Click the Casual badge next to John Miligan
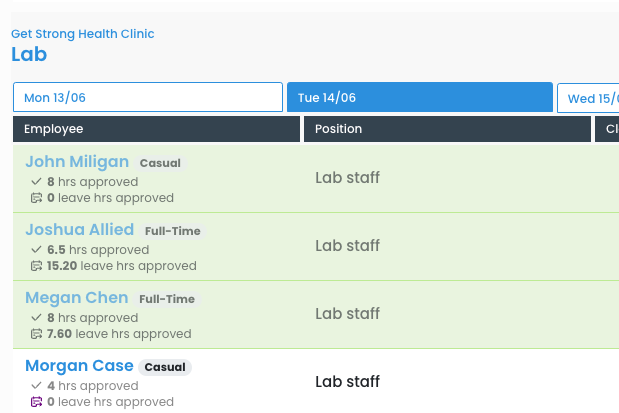619x413 pixels. 160,163
